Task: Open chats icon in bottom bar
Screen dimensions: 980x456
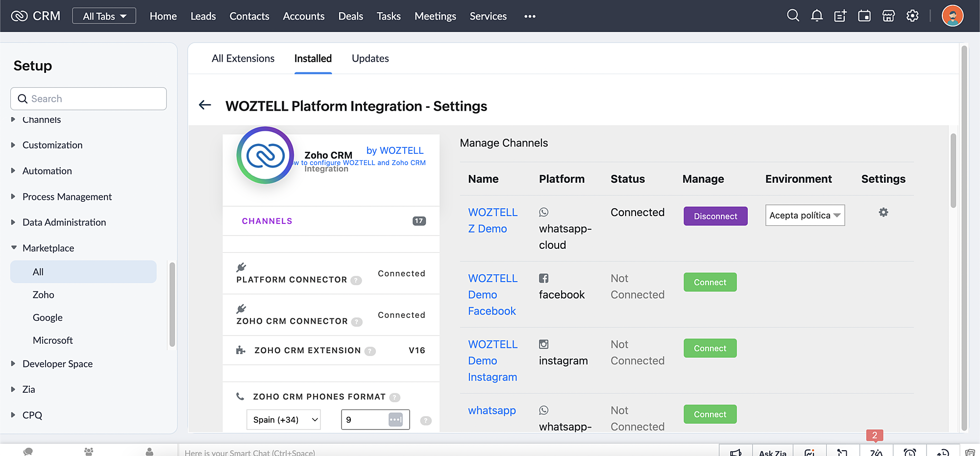Action: pyautogui.click(x=28, y=451)
